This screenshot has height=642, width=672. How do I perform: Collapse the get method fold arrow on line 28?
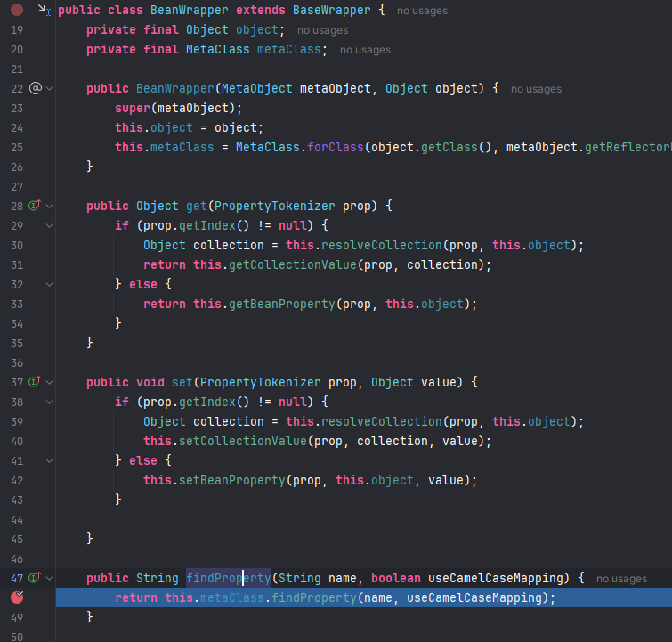coord(49,207)
